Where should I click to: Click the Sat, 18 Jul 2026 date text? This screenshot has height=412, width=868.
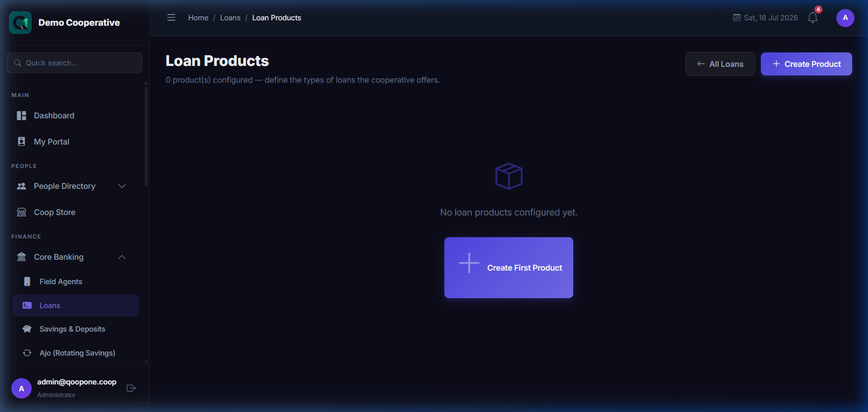pos(771,18)
